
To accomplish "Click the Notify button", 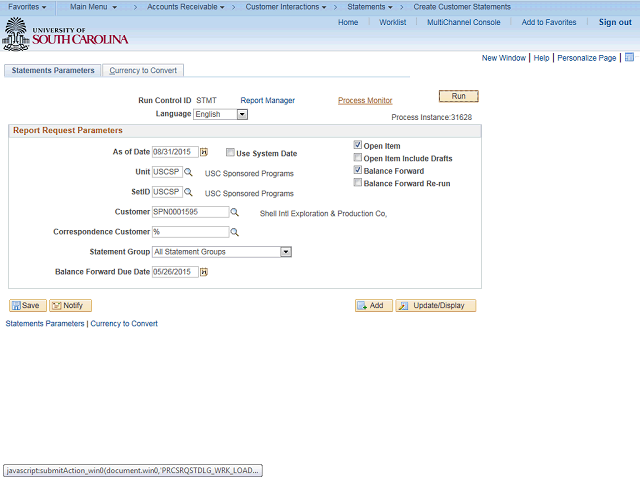I will [70, 305].
